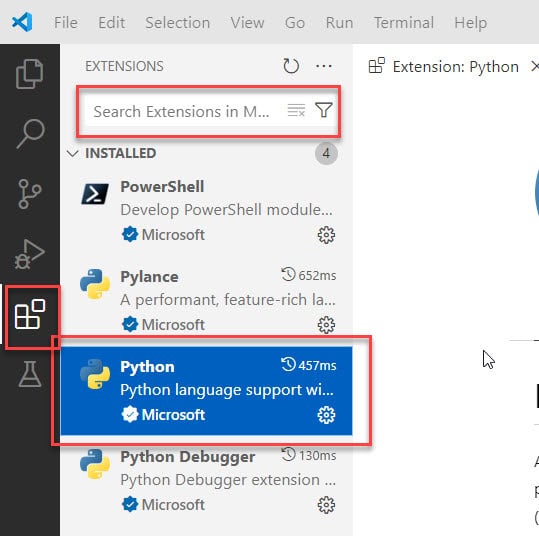Screen dimensions: 539x536
Task: Open the Testing flask view
Action: [30, 374]
